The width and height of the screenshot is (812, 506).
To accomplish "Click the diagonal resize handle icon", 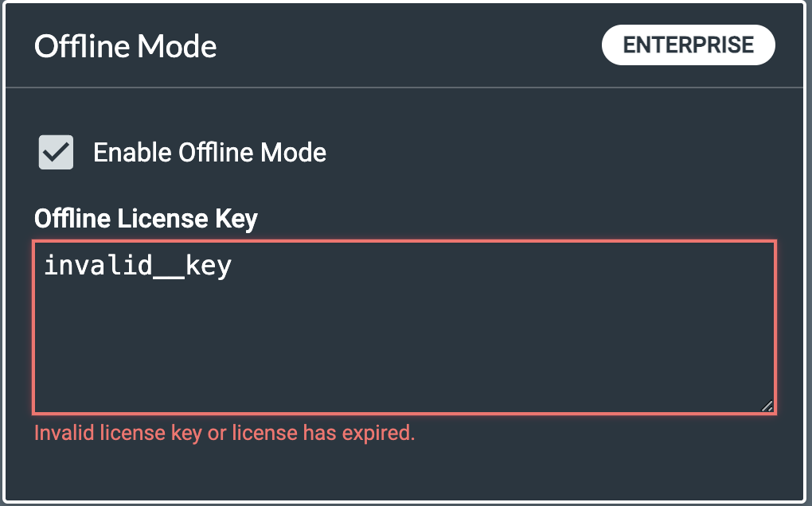I will (x=767, y=406).
